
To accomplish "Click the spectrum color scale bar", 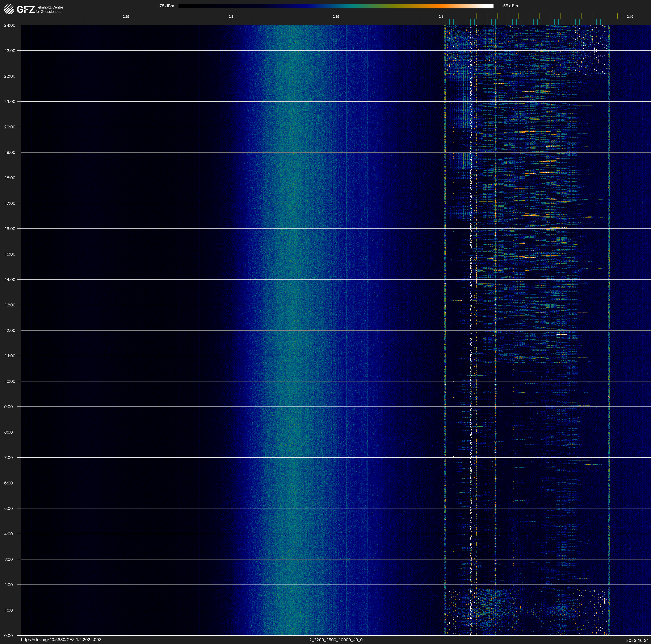I will (336, 6).
